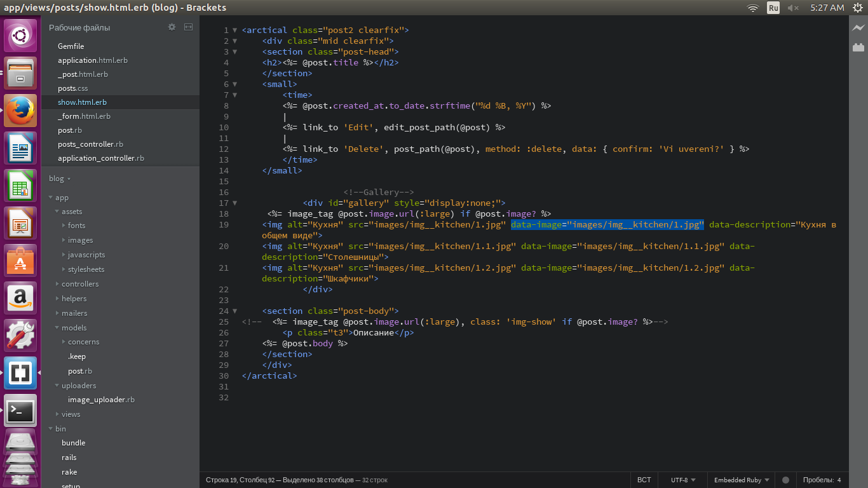Open Terminal from dock
Image resolution: width=868 pixels, height=488 pixels.
coord(20,410)
